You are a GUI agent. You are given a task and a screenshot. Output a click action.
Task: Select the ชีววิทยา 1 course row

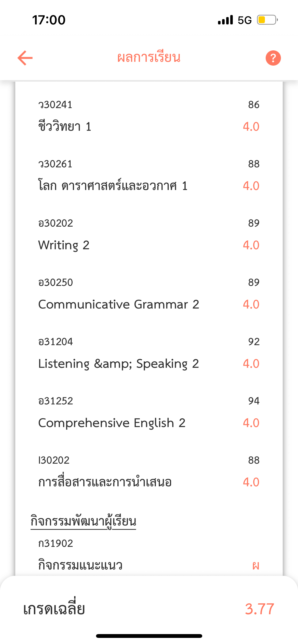point(149,116)
